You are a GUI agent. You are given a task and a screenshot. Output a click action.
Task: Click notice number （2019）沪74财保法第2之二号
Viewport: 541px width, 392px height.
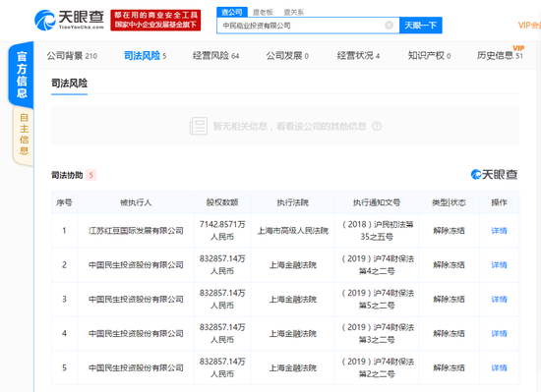click(x=377, y=367)
